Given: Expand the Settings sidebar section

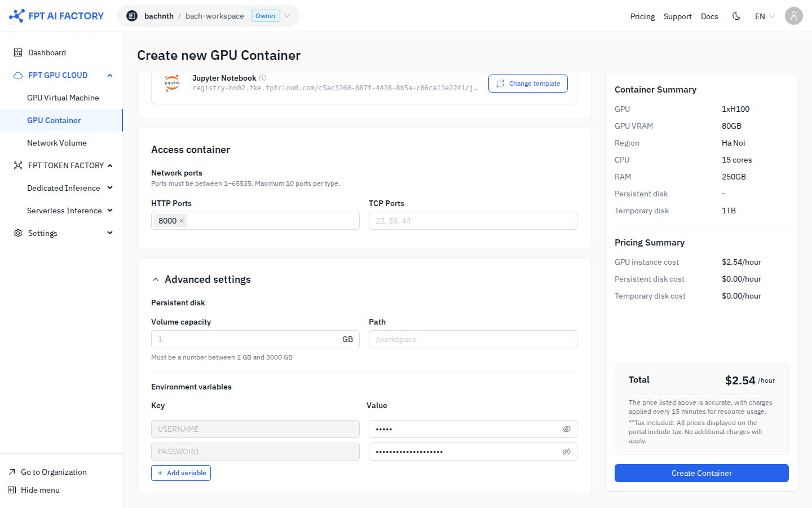Looking at the screenshot, I should (110, 233).
